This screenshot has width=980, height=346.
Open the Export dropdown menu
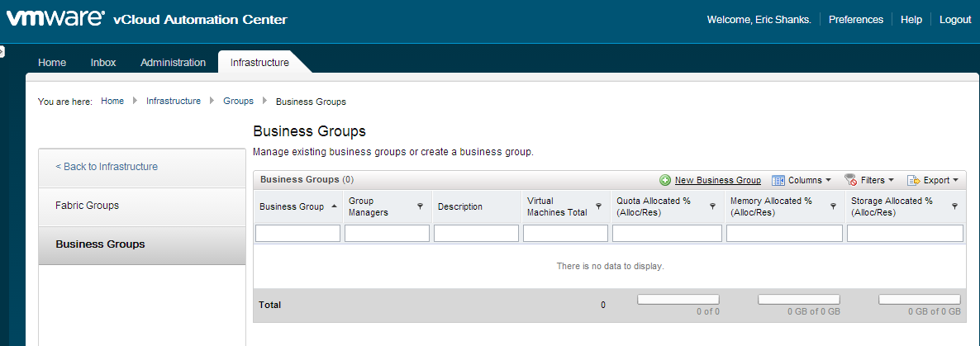[x=940, y=180]
